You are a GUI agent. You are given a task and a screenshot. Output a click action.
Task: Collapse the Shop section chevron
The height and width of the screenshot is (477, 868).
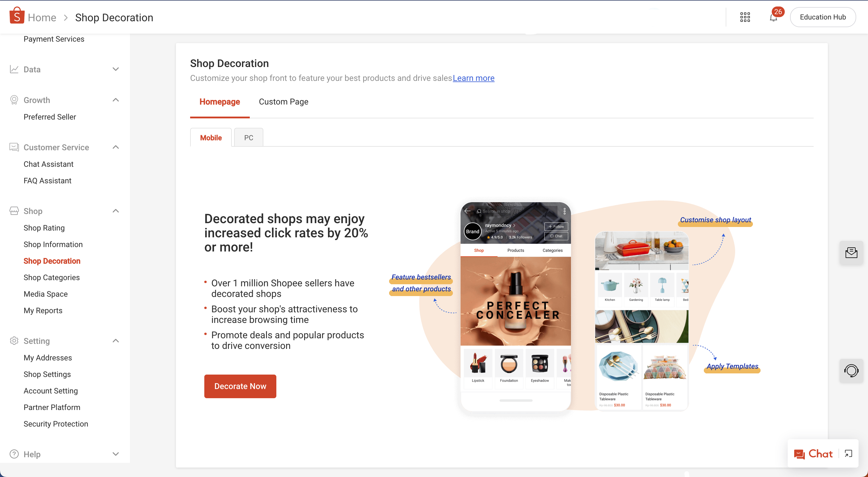[115, 211]
